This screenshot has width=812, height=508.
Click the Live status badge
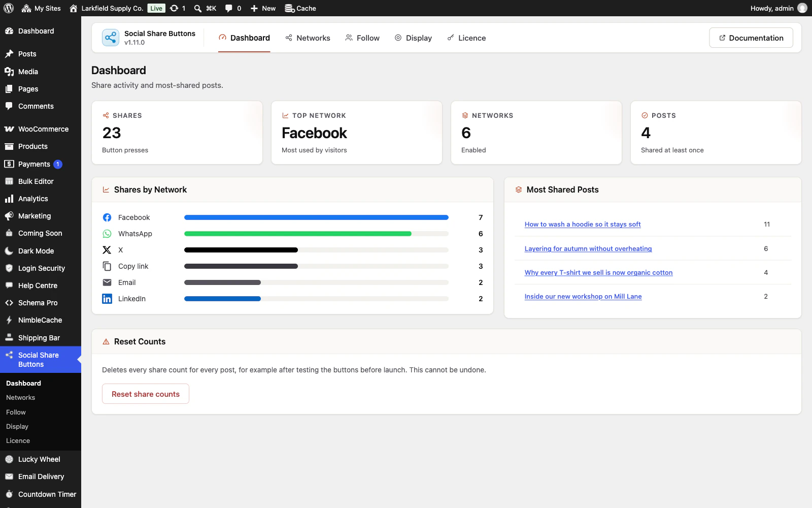[156, 8]
